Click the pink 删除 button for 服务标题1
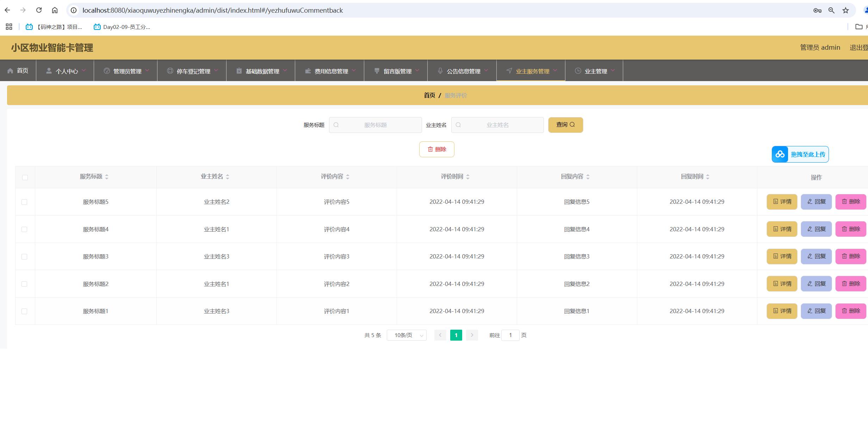 [x=850, y=311]
